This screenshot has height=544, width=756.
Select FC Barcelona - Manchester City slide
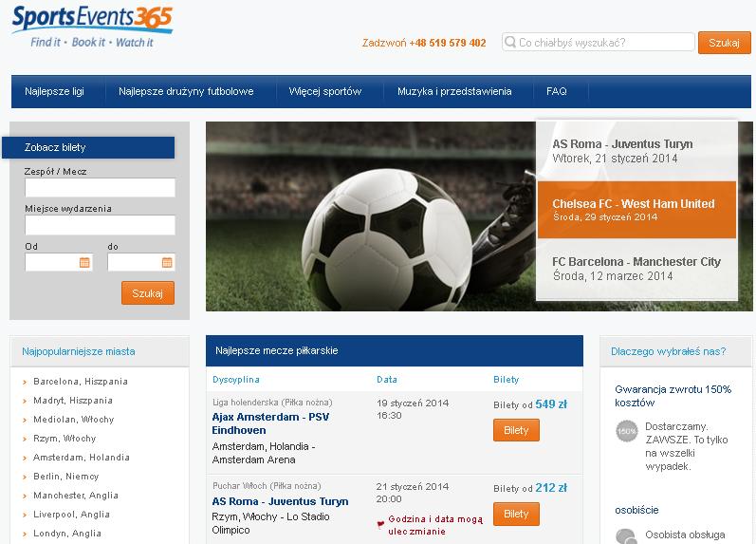point(636,269)
